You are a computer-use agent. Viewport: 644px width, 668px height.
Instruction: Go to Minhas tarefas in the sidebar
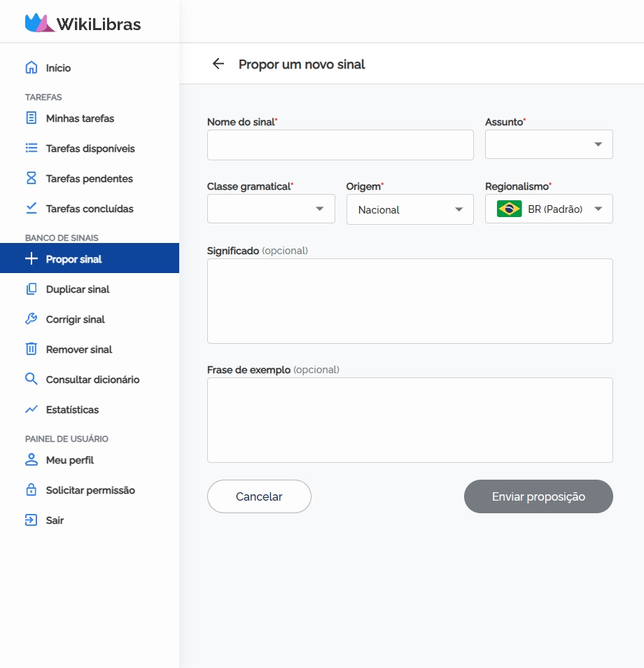click(x=80, y=118)
